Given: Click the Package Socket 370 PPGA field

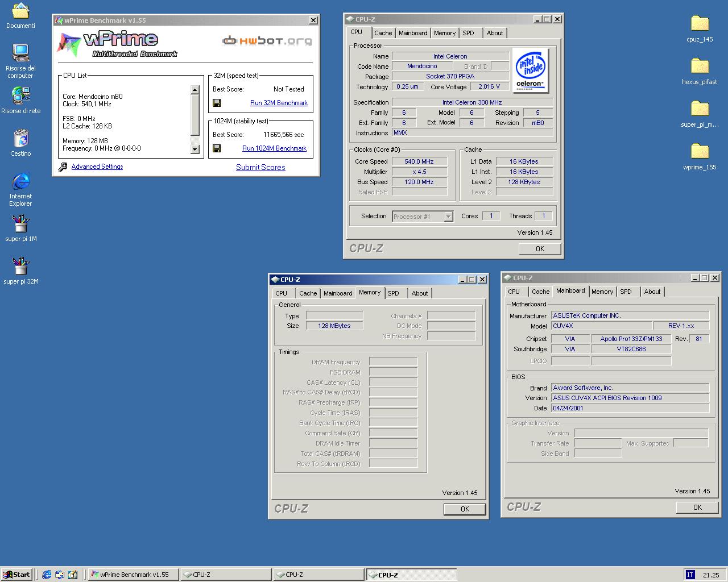Looking at the screenshot, I should (x=450, y=77).
